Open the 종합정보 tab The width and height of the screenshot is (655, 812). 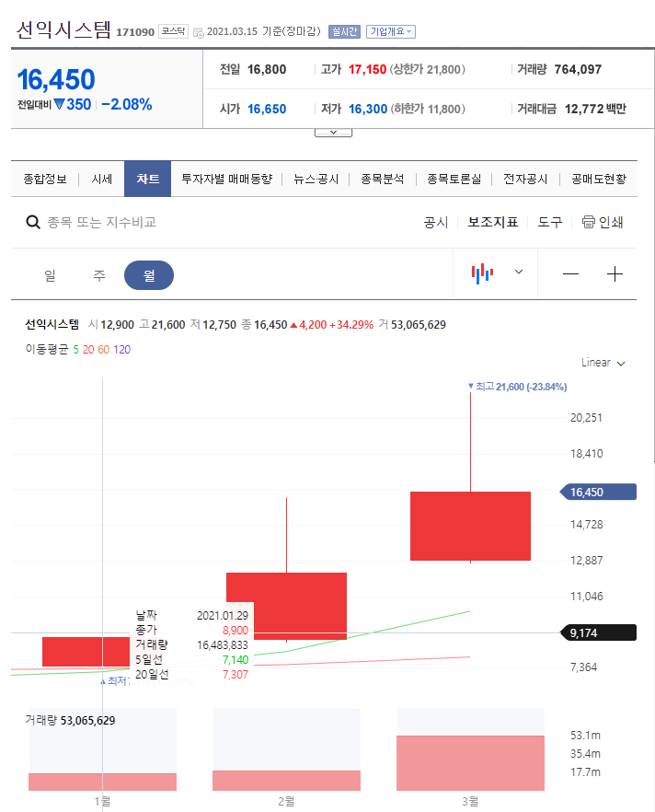tap(45, 180)
